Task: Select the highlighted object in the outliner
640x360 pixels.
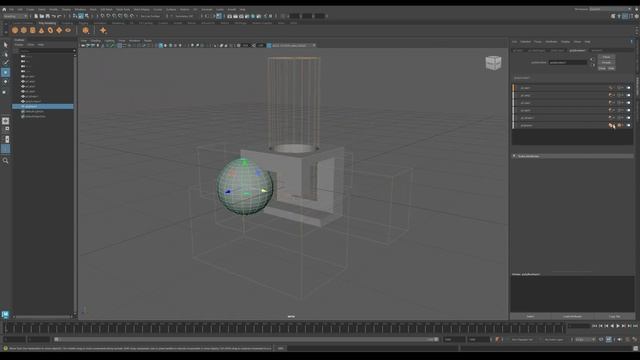Action: pos(43,106)
